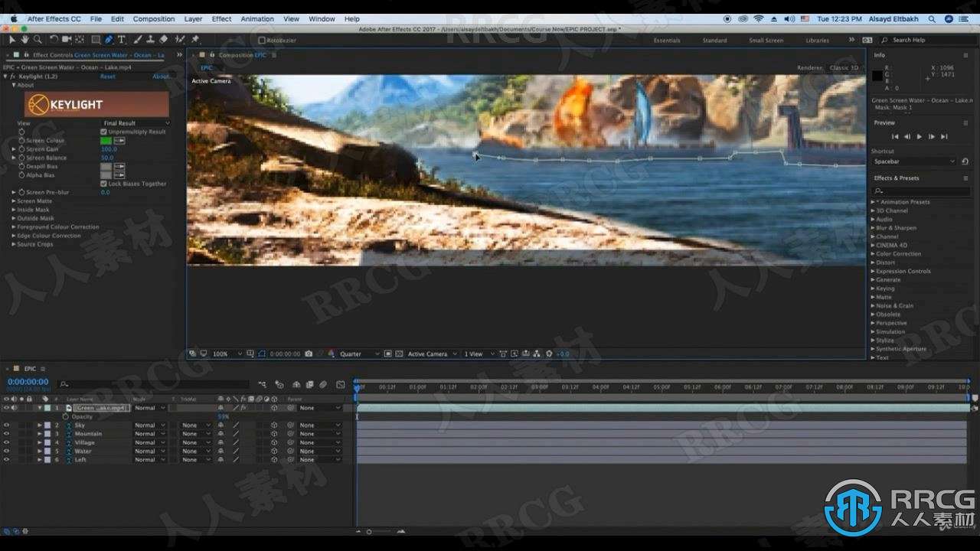
Task: Click the Search Help field
Action: (x=926, y=40)
